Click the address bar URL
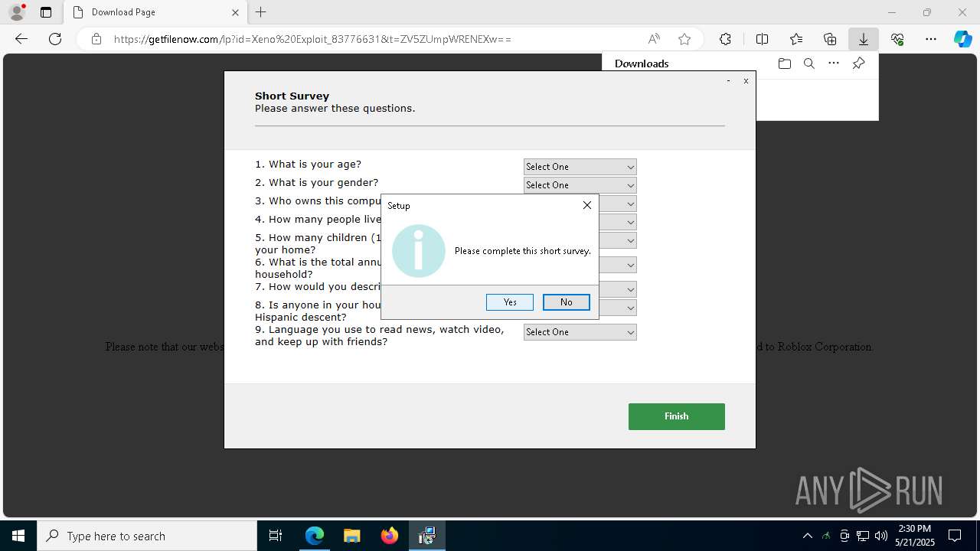980x551 pixels. point(312,39)
